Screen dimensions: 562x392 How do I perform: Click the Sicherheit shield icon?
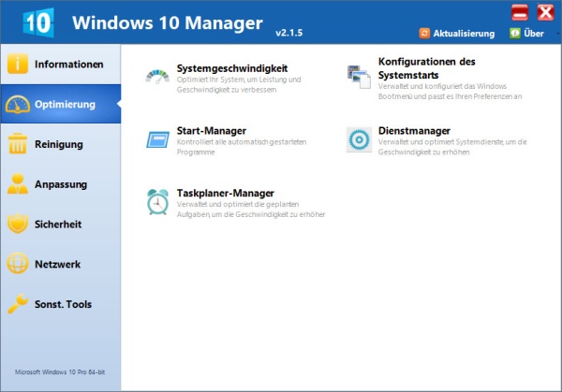(x=17, y=224)
